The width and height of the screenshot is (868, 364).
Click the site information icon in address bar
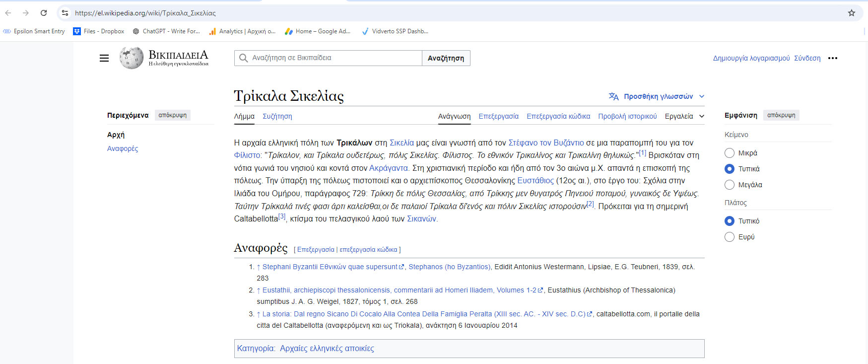pos(65,13)
